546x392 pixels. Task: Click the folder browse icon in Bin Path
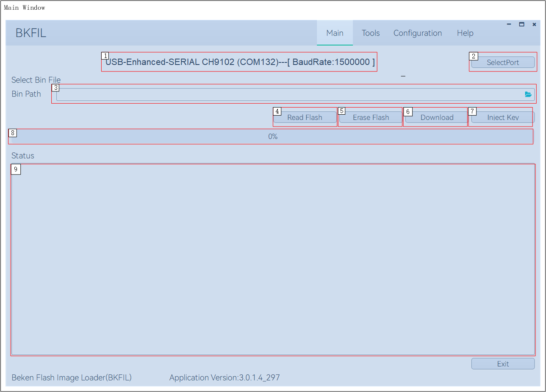[528, 94]
